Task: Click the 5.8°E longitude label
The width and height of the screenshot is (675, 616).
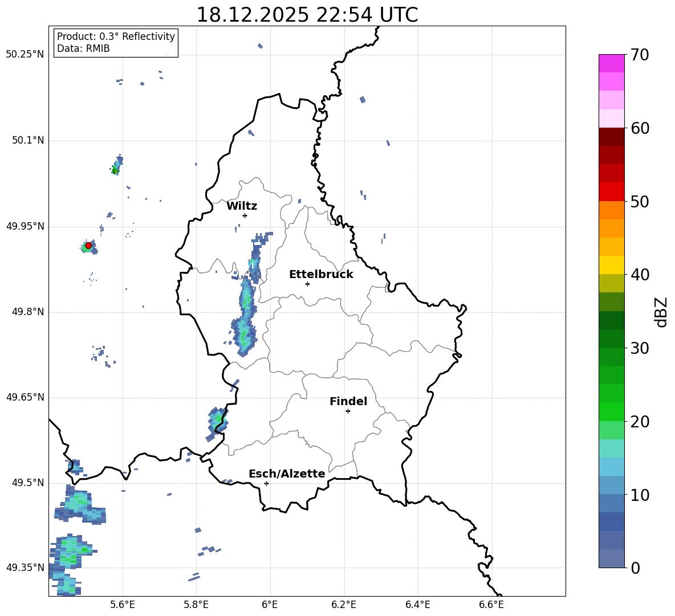Action: tap(196, 605)
